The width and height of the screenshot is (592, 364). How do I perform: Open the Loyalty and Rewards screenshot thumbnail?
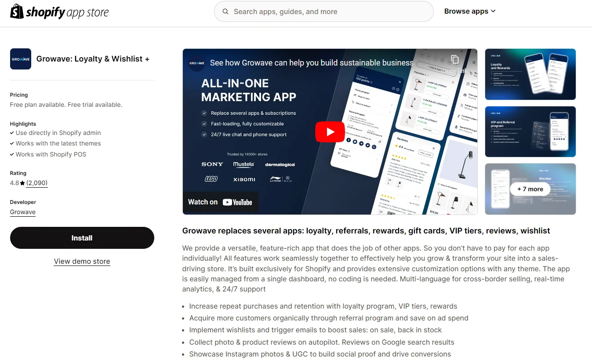click(530, 74)
